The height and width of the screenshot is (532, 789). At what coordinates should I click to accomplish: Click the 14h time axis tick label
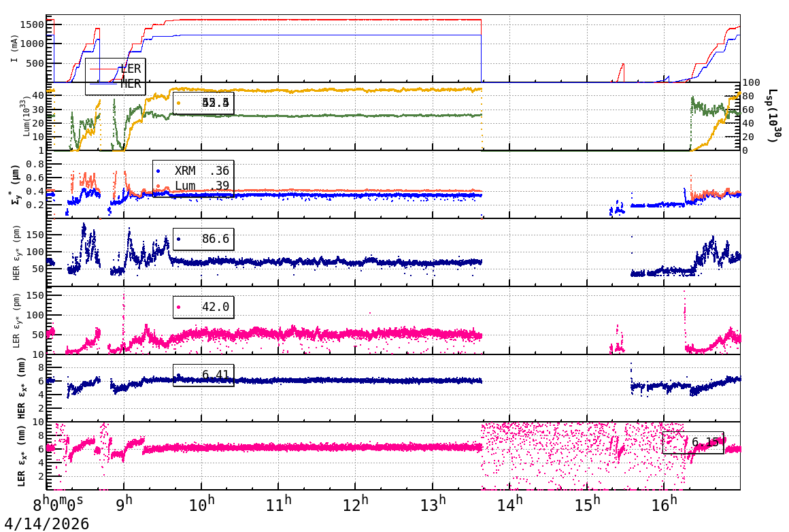pyautogui.click(x=509, y=504)
